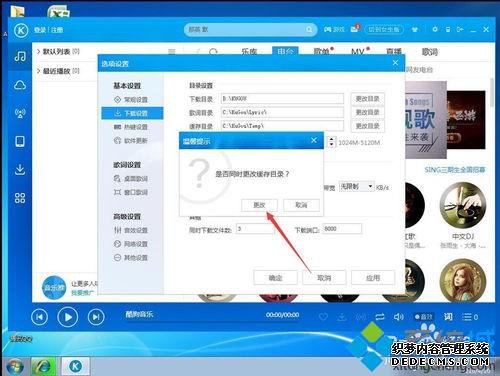
Task: Expand the 默认列表 playlist
Action: [58, 52]
